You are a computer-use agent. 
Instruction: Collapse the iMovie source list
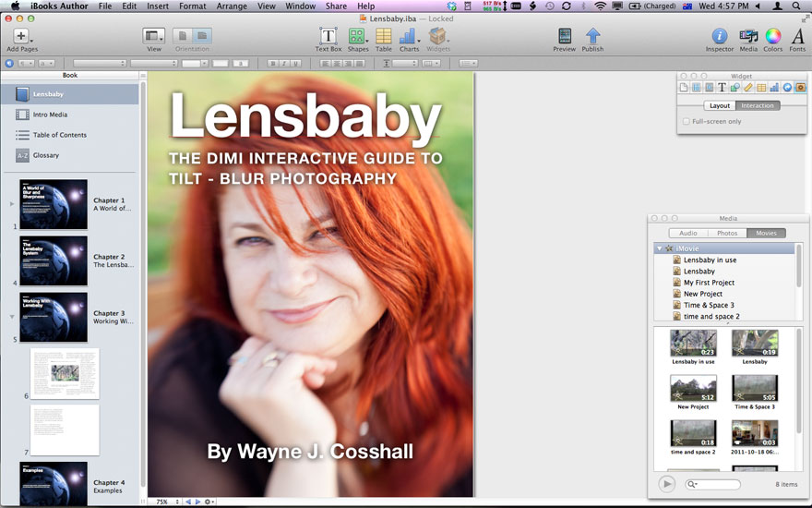tap(659, 248)
